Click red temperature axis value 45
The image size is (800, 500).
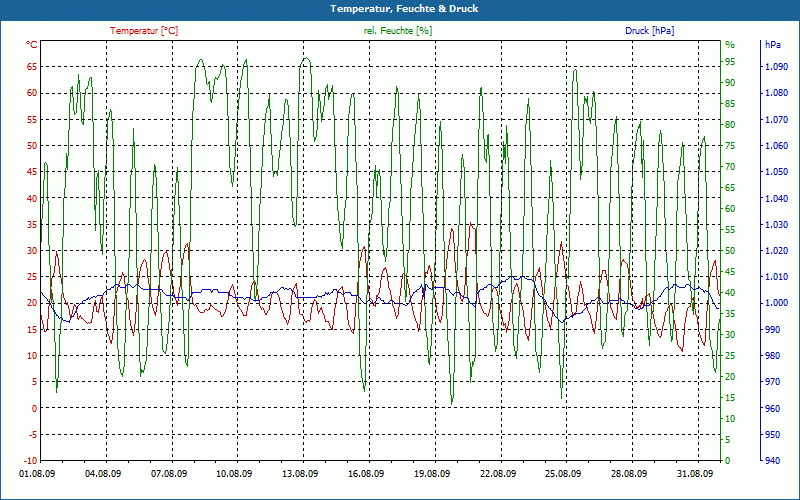click(32, 171)
